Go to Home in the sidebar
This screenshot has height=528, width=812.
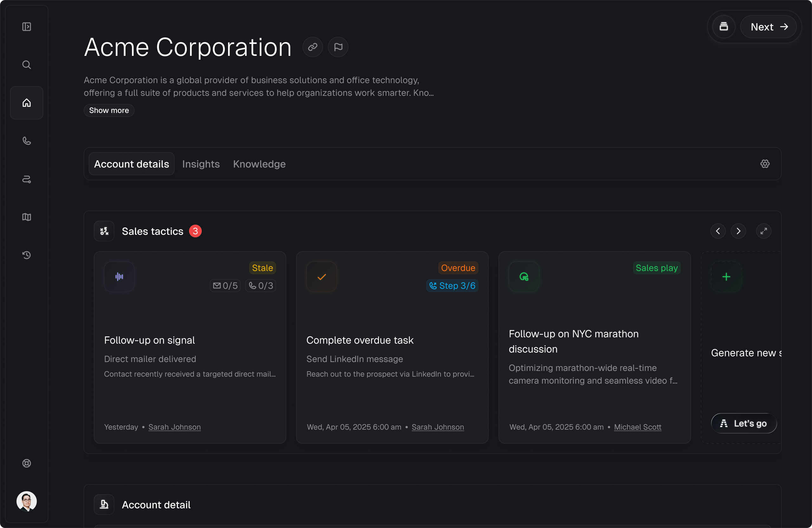27,103
